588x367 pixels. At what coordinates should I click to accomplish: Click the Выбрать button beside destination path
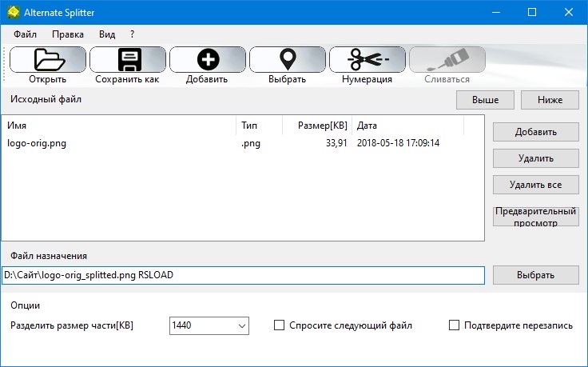pyautogui.click(x=536, y=275)
